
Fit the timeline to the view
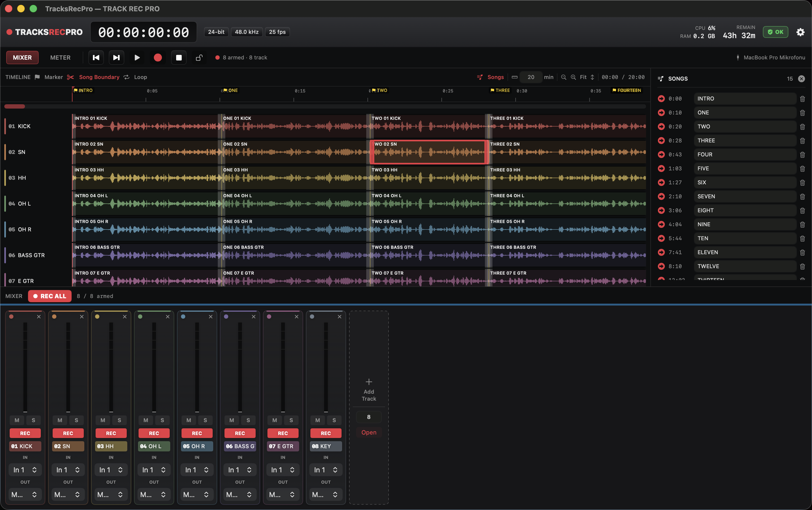(583, 77)
